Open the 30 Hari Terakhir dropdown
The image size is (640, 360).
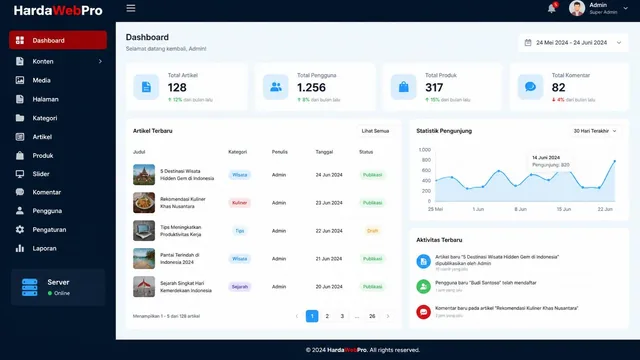pos(595,131)
